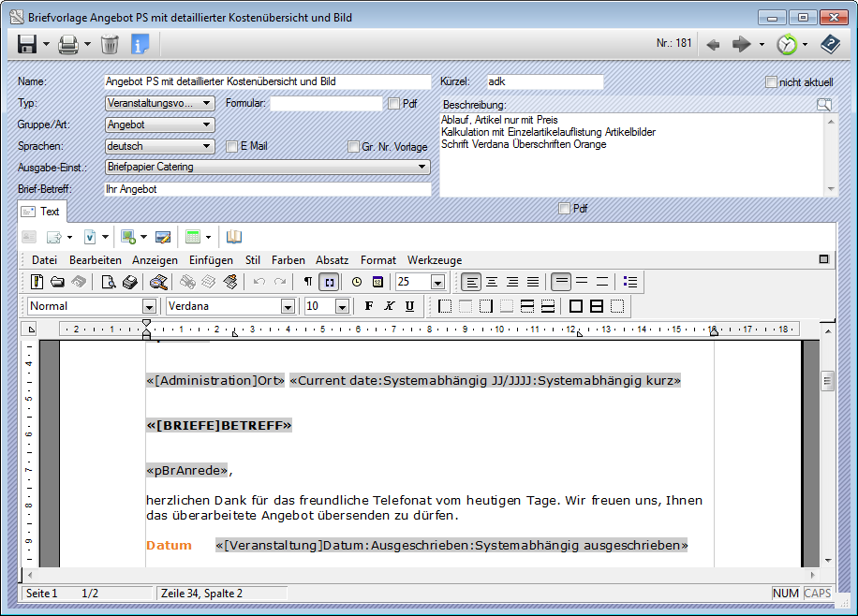The image size is (858, 616).
Task: Enable the 'nicht aktuell' checkbox
Action: tap(772, 82)
